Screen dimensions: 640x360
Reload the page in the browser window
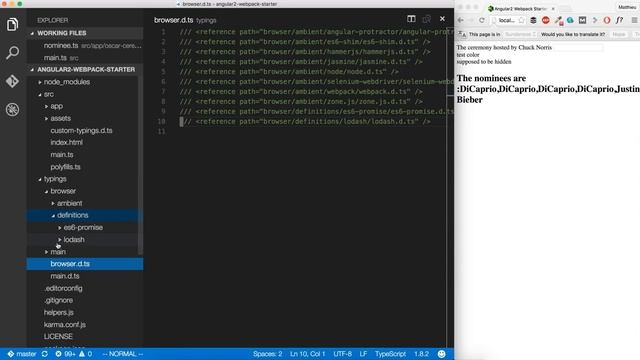482,20
